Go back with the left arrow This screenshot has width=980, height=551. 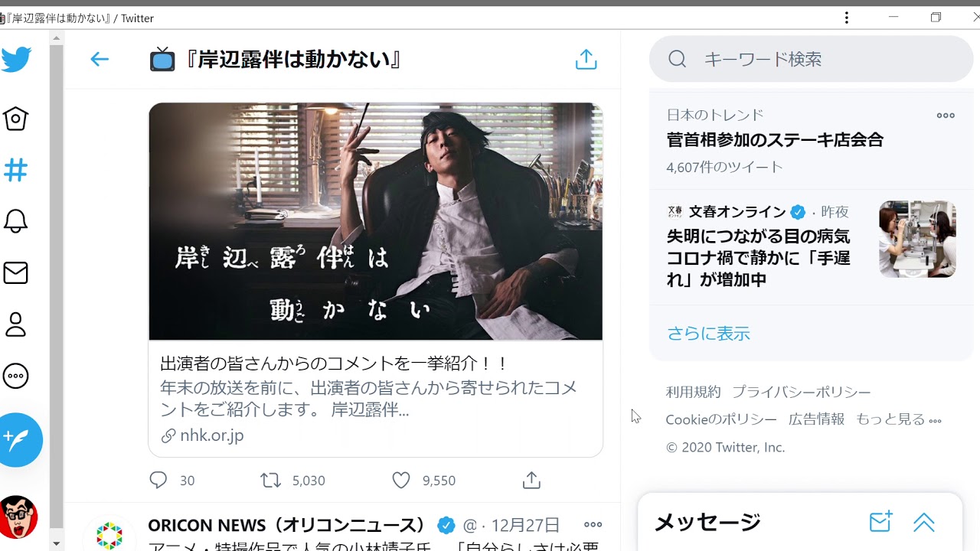point(100,59)
